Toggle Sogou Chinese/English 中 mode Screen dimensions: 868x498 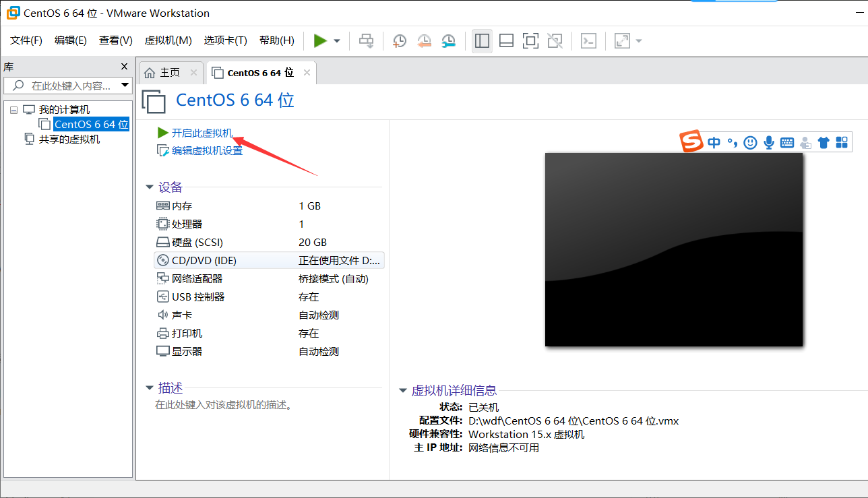click(x=714, y=142)
